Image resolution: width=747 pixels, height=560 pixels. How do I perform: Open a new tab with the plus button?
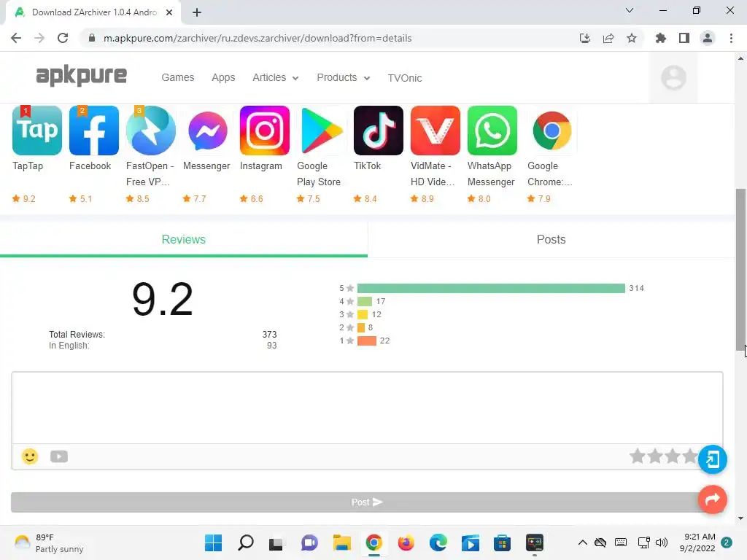coord(197,12)
